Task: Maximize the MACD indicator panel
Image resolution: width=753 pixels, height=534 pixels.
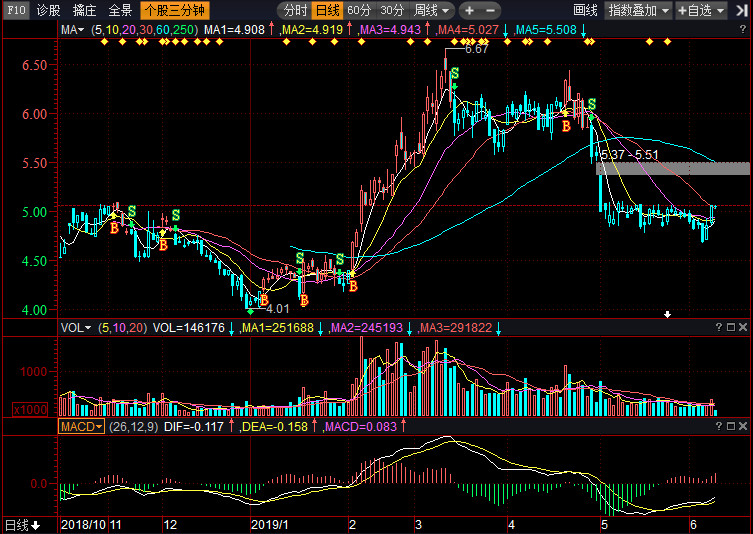Action: click(x=731, y=426)
